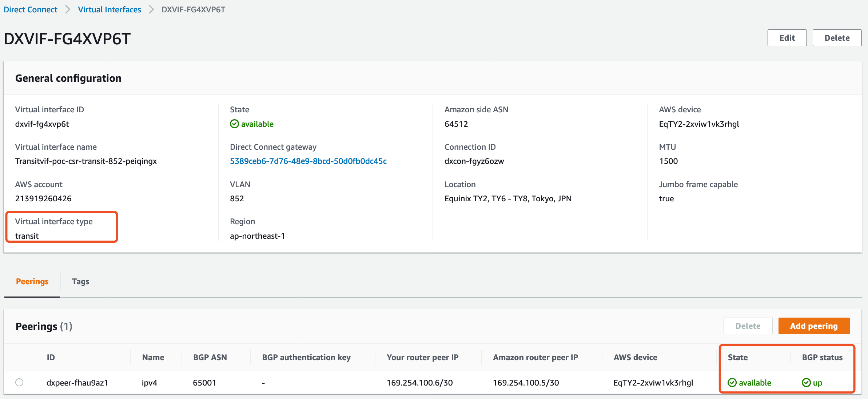Switch to the Tags tab
This screenshot has width=868, height=399.
[80, 281]
